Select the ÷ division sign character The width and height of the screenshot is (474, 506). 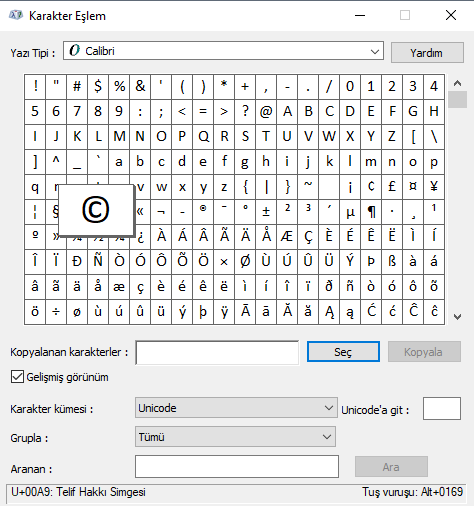(56, 312)
